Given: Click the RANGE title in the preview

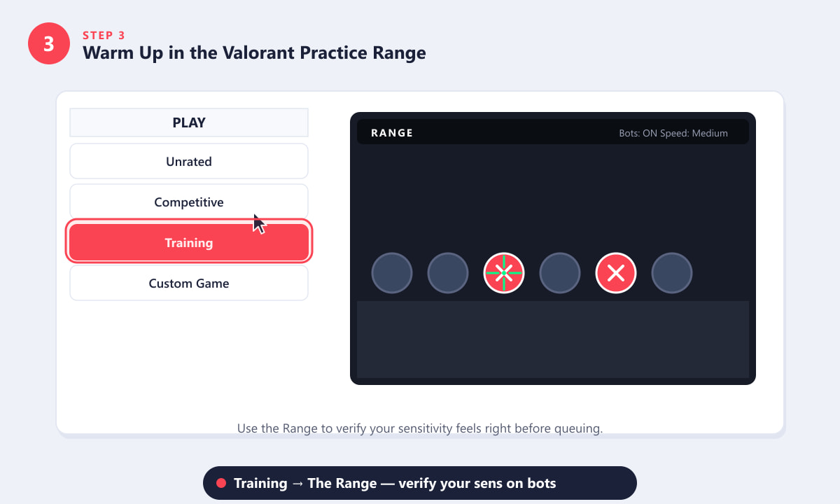Looking at the screenshot, I should click(392, 133).
